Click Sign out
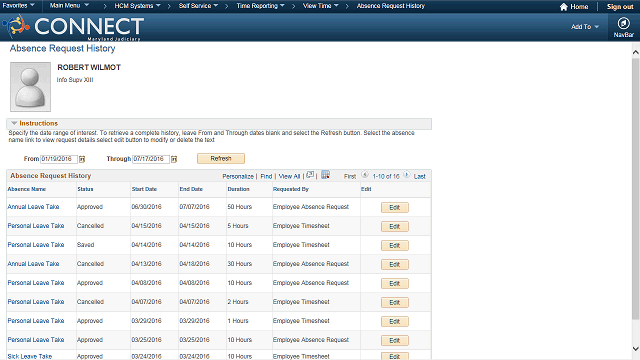This screenshot has width=640, height=360. click(x=620, y=7)
